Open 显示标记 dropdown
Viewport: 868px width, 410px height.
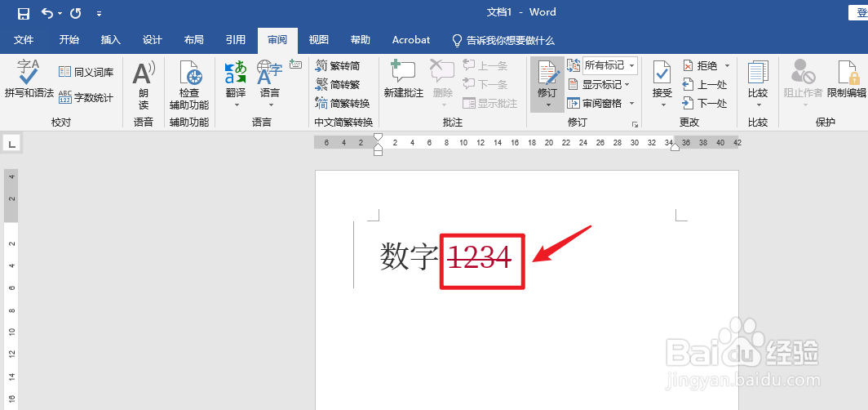coord(599,85)
